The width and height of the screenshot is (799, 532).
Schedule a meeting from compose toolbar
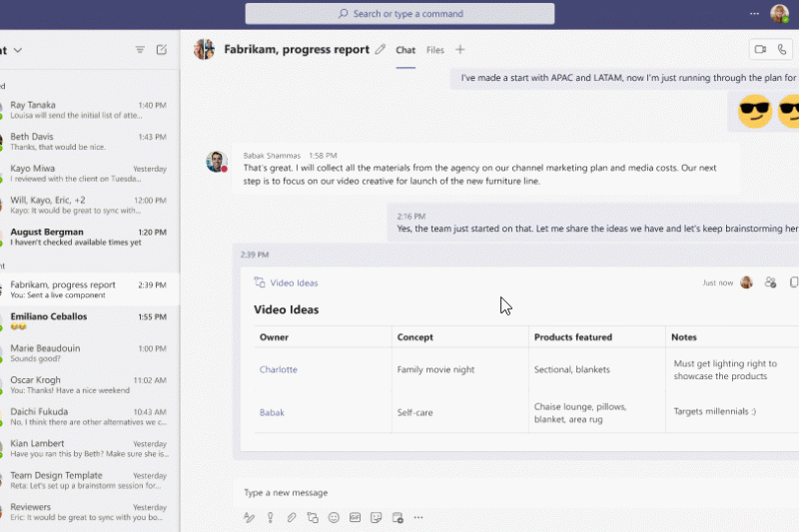click(x=398, y=518)
